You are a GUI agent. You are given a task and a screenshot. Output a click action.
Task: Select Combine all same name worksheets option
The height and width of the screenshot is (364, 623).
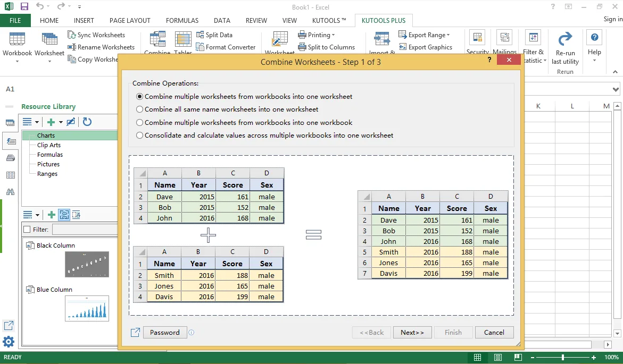click(139, 109)
